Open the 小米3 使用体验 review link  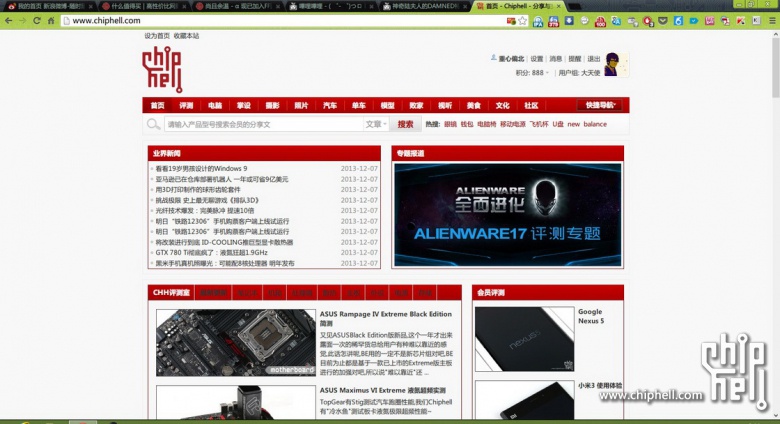600,386
